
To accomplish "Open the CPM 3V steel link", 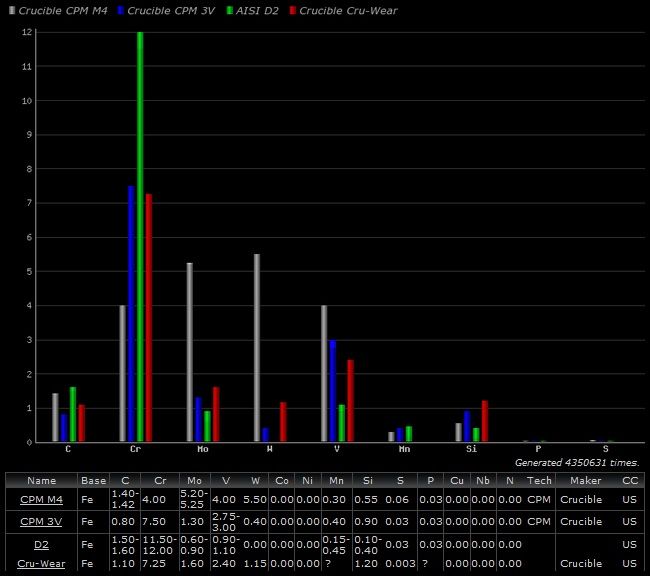I will tap(41, 521).
